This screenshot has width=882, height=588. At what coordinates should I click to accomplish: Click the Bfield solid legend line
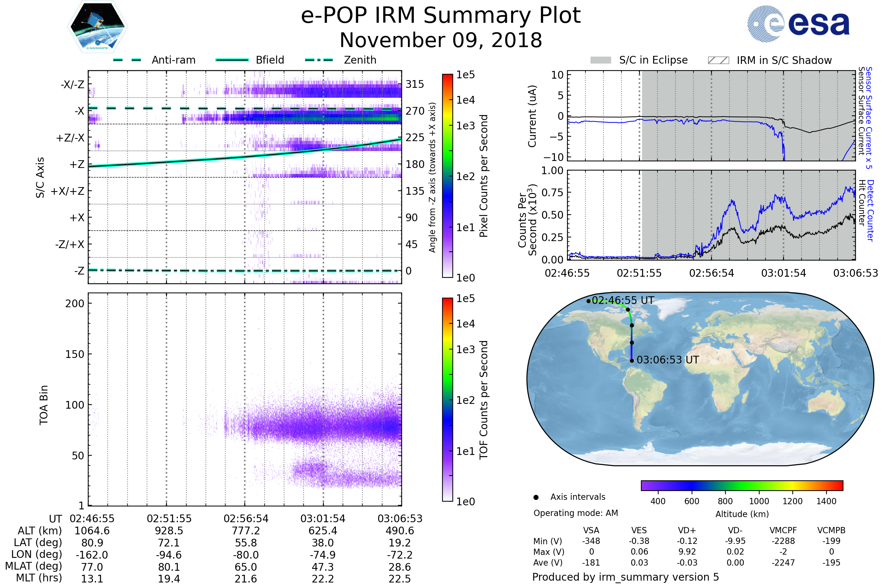tap(232, 60)
